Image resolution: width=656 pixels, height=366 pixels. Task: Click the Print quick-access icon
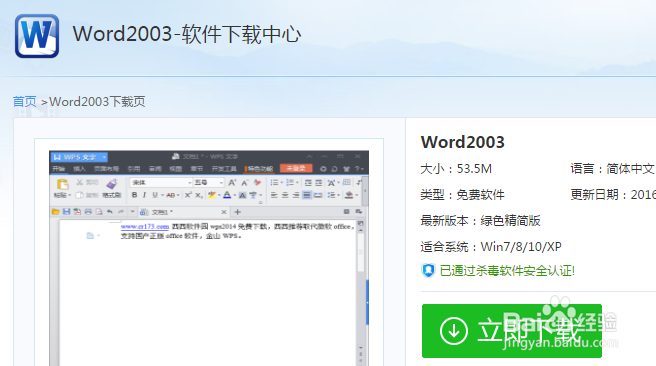pyautogui.click(x=88, y=212)
